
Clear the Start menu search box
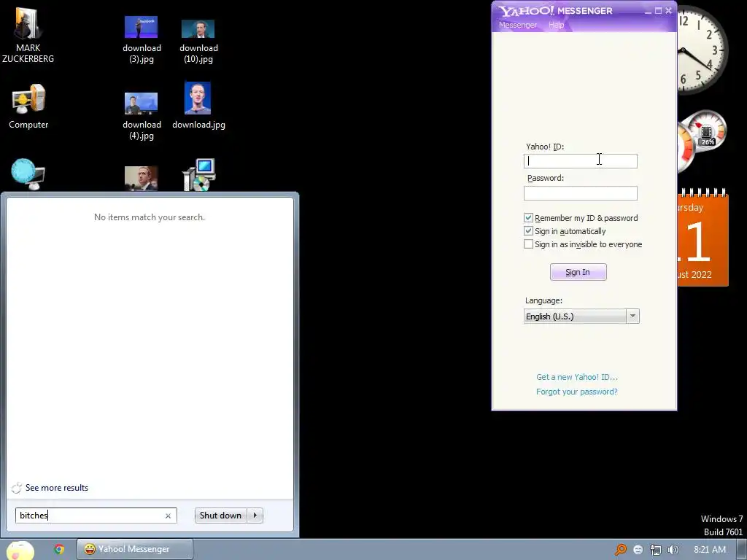pos(169,516)
